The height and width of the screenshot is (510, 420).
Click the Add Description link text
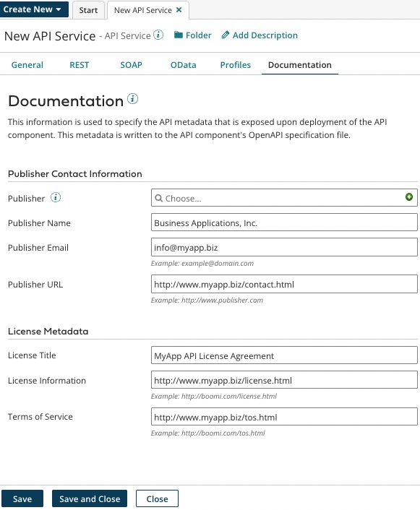pyautogui.click(x=265, y=35)
